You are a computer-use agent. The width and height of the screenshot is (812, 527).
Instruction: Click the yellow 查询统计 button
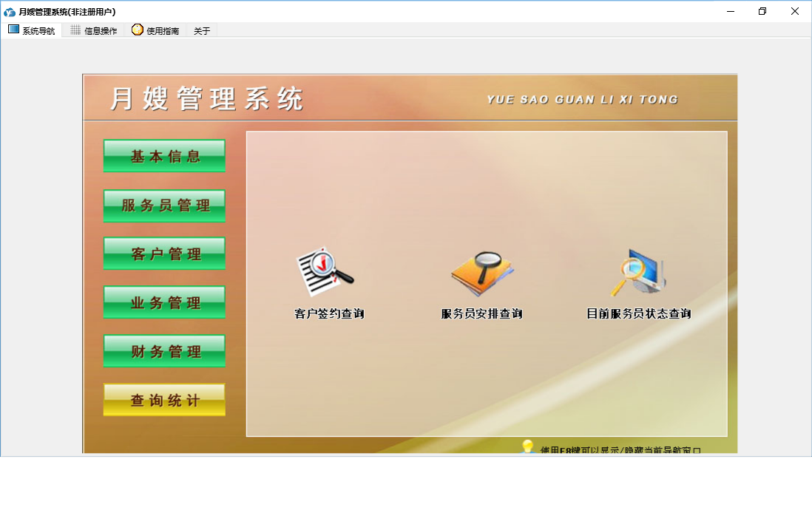point(165,400)
